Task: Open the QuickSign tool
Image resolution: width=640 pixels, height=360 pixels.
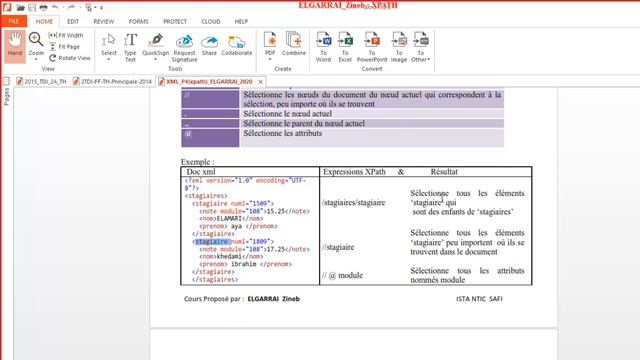Action: tap(156, 44)
